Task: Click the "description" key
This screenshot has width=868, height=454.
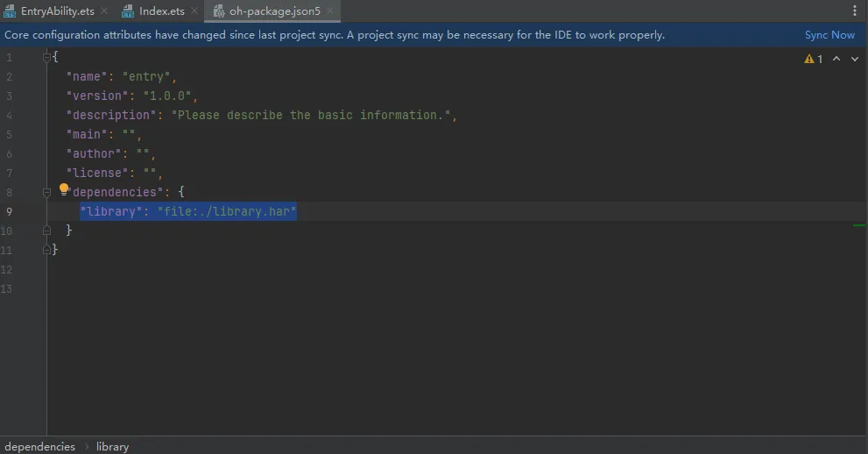Action: point(111,115)
